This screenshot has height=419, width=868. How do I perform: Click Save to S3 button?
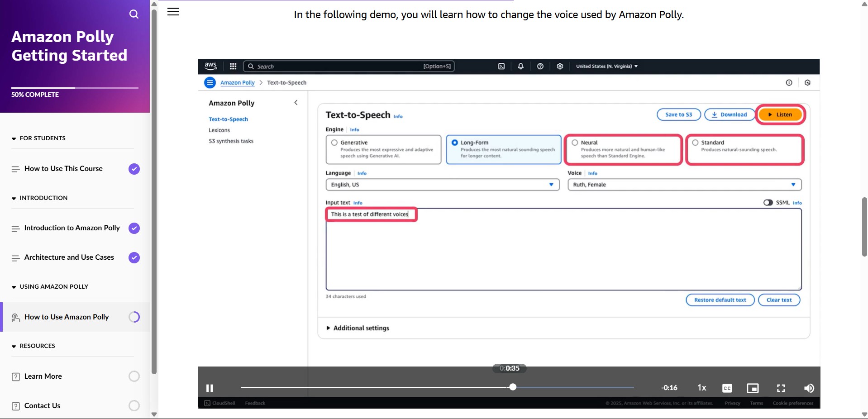(x=679, y=114)
